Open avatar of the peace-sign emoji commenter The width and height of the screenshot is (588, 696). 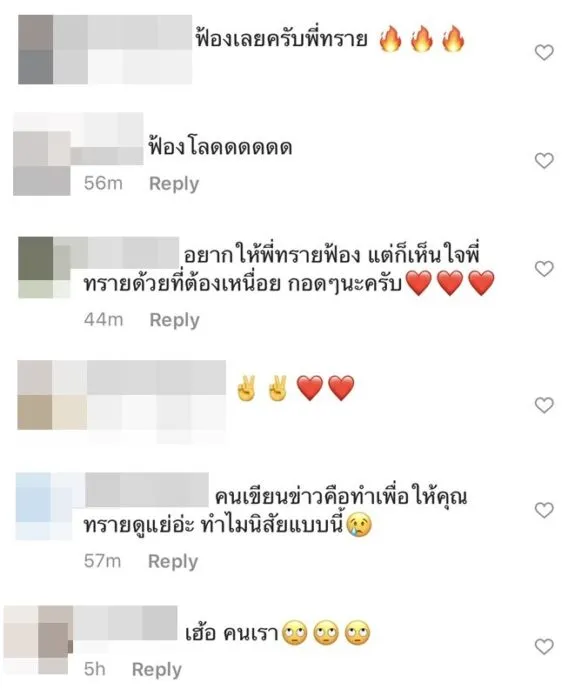click(x=52, y=395)
